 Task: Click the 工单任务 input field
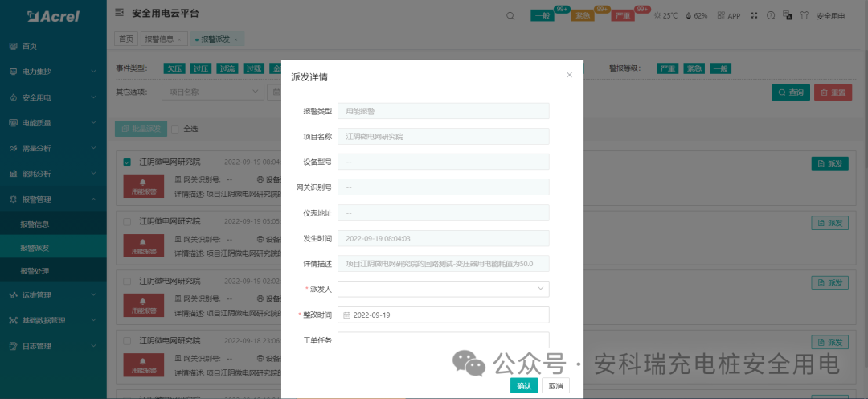444,340
